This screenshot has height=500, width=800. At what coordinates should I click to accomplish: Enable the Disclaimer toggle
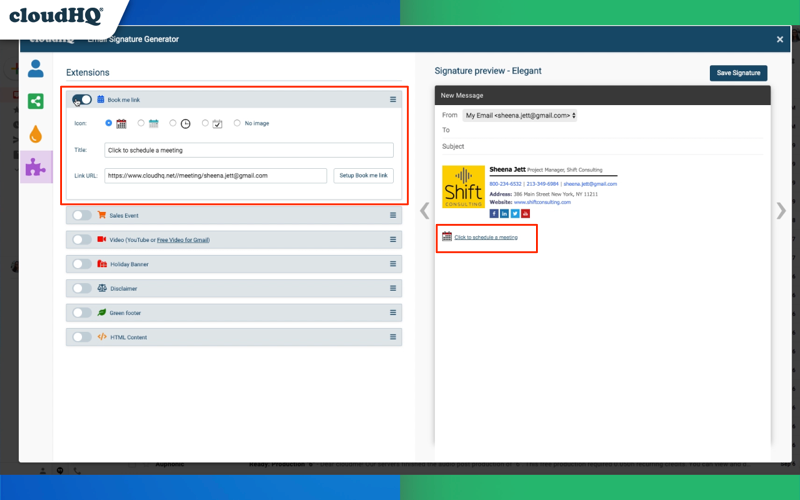[x=82, y=288]
